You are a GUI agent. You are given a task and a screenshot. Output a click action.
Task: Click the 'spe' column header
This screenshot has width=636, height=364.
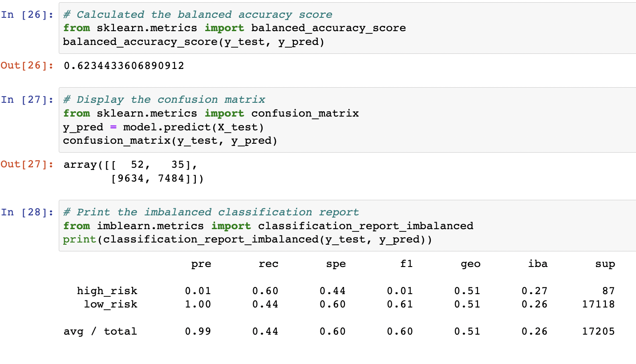coord(336,264)
